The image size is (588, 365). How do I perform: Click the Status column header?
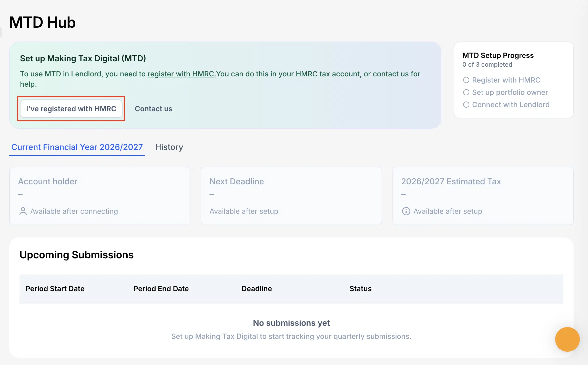click(361, 289)
